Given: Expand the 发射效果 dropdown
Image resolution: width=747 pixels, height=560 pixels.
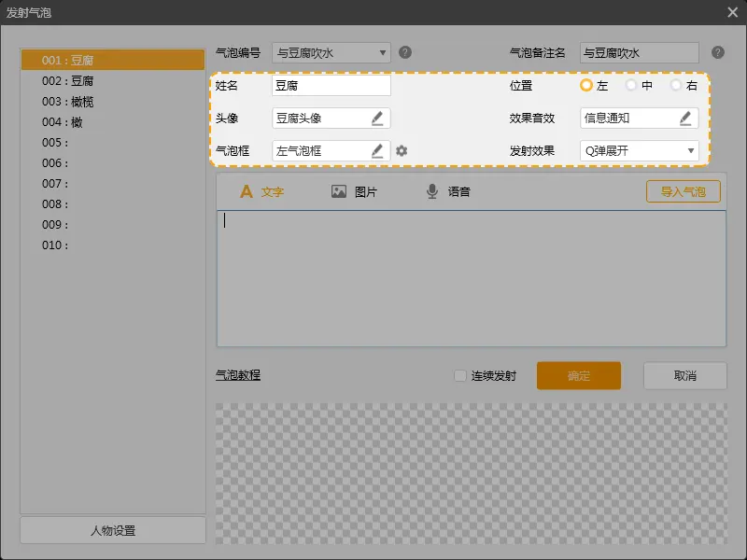Looking at the screenshot, I should pyautogui.click(x=639, y=150).
